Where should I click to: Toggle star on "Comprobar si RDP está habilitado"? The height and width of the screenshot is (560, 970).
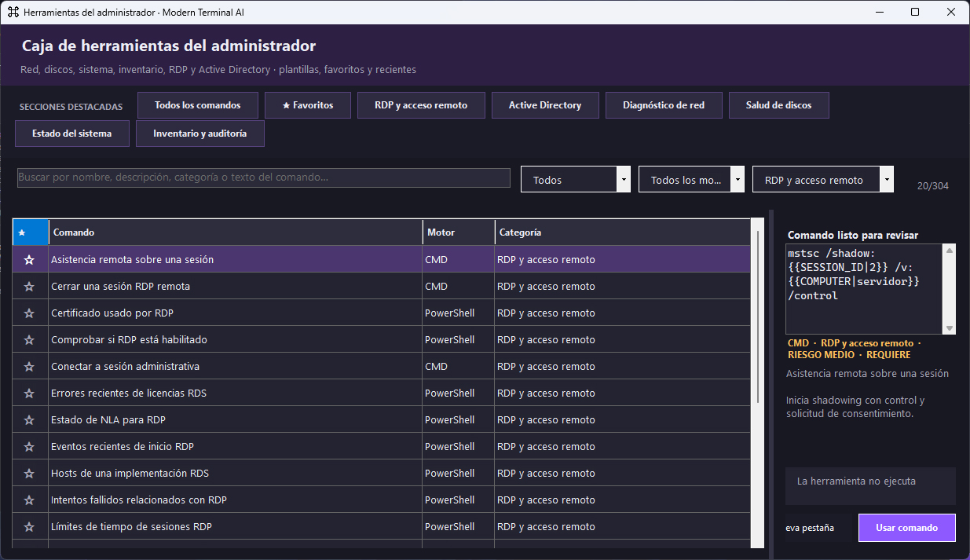pyautogui.click(x=30, y=339)
